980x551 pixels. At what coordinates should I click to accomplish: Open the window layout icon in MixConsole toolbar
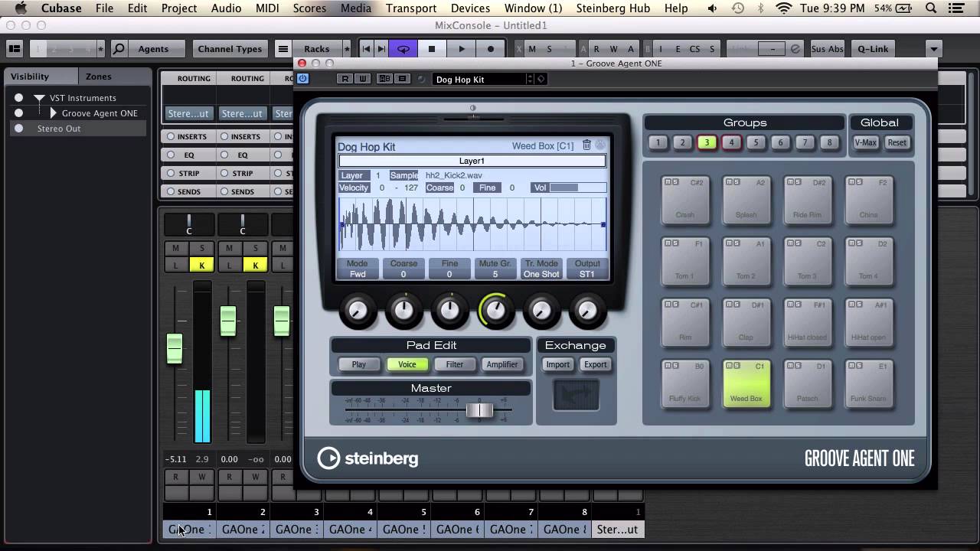click(x=15, y=49)
